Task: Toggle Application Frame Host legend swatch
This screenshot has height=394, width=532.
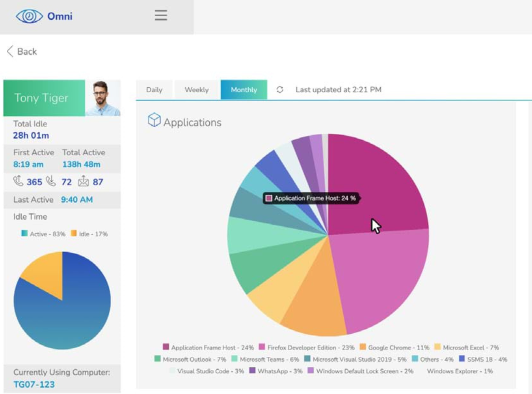Action: coord(166,347)
